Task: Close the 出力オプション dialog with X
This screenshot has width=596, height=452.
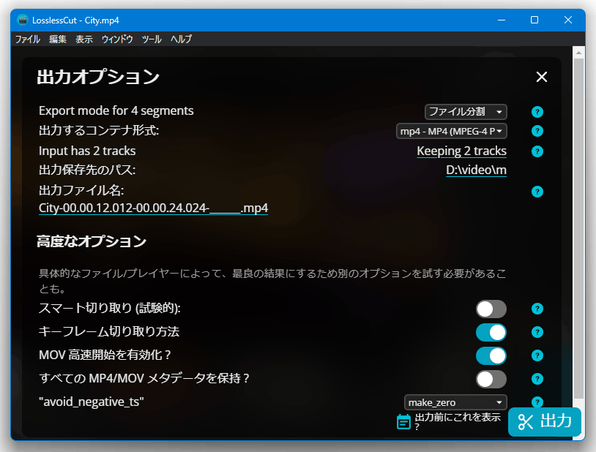Action: [x=542, y=77]
